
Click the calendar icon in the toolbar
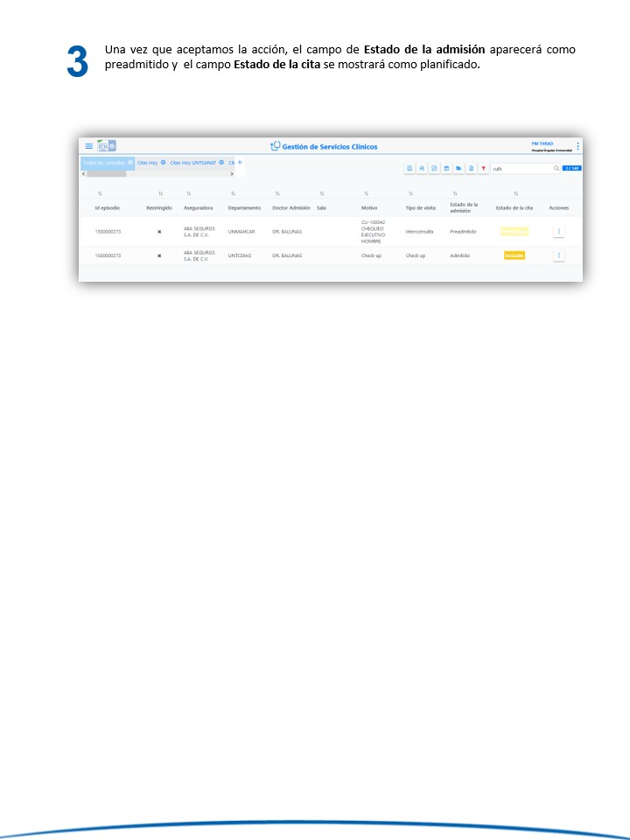(x=446, y=168)
